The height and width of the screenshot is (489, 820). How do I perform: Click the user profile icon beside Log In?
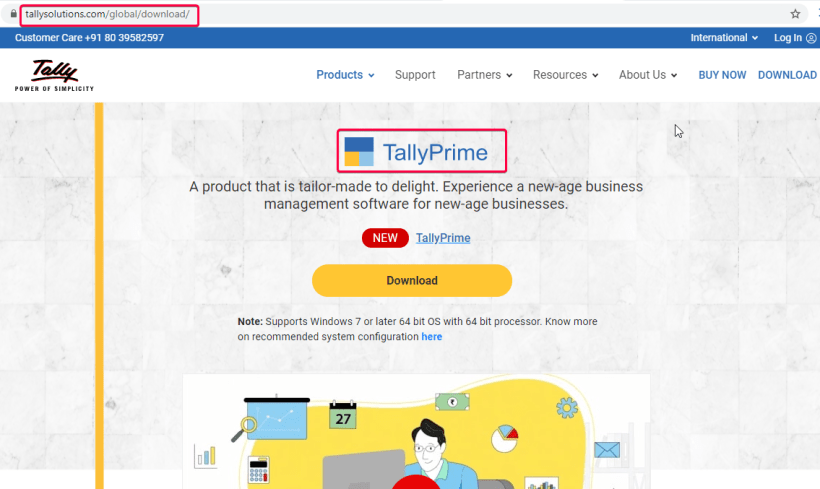(811, 38)
